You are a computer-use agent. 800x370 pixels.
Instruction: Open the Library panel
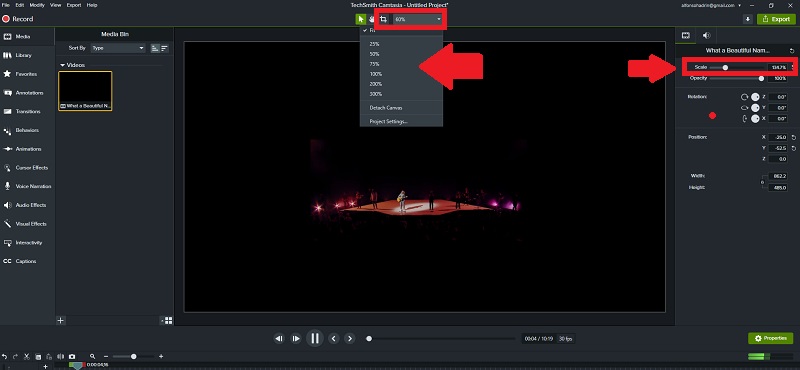(27, 55)
